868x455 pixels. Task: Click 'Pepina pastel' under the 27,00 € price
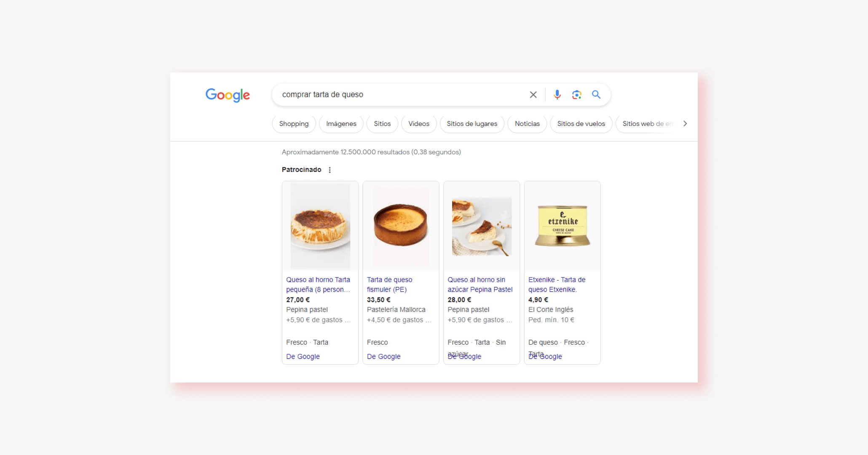(307, 310)
